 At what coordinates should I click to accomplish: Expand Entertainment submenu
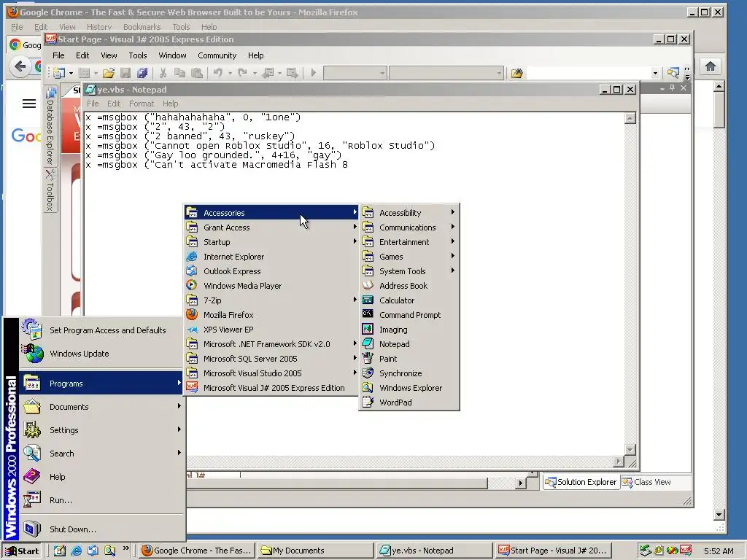(x=409, y=242)
